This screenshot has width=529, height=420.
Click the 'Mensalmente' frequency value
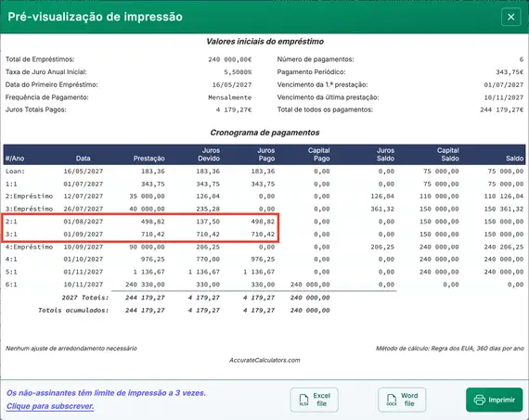(230, 97)
